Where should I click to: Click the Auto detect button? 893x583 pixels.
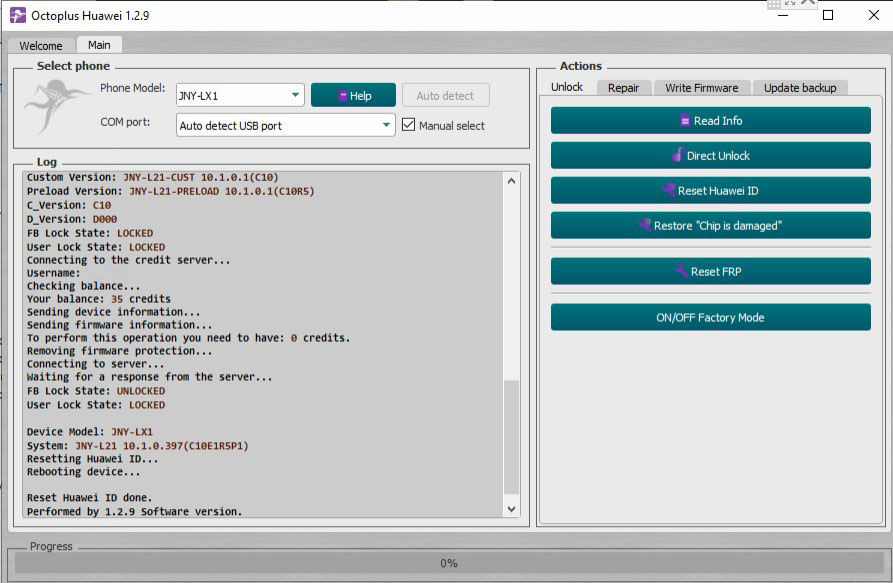click(x=445, y=96)
